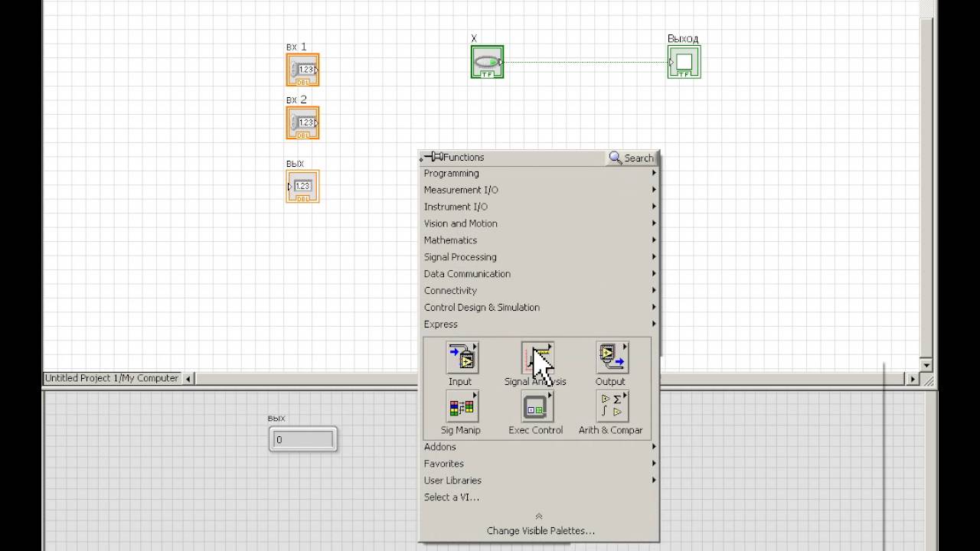Open the Signal Analysis palette icon
The image size is (980, 551).
(x=537, y=357)
